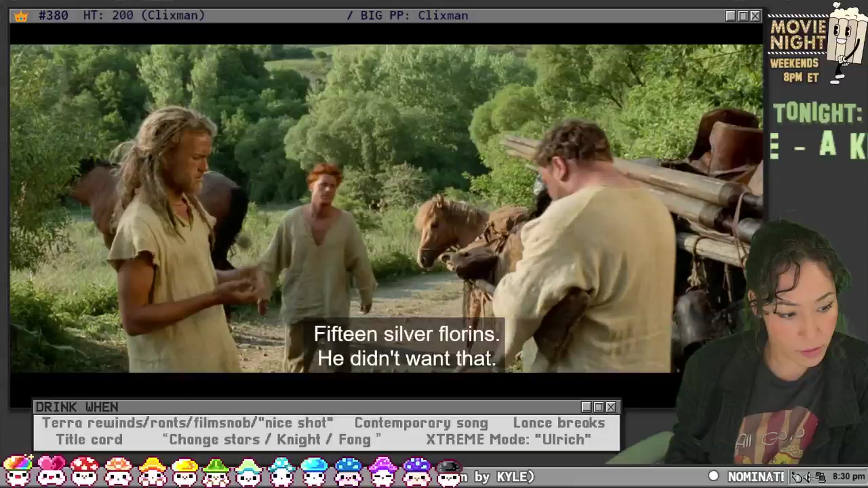
Task: Click the XTREME Mode "Ulrich" rule
Action: tap(509, 439)
